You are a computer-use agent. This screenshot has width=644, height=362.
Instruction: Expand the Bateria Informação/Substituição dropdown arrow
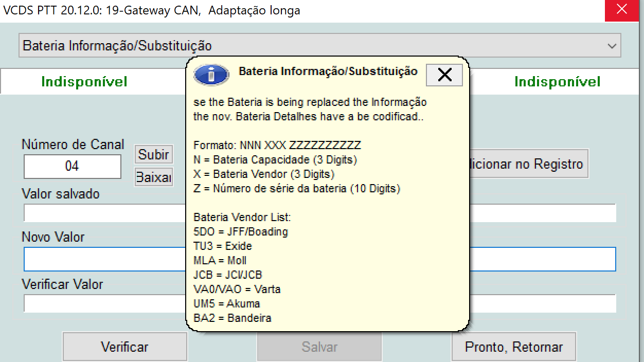click(x=612, y=46)
